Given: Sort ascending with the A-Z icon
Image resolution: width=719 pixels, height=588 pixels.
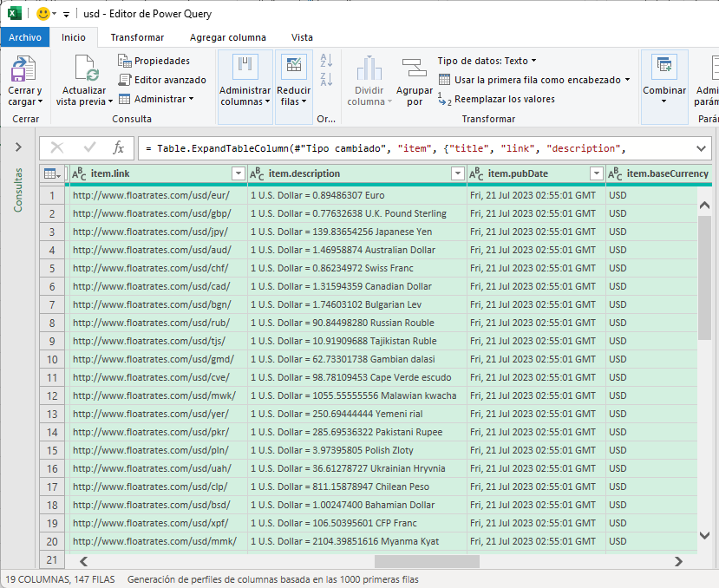Looking at the screenshot, I should (x=326, y=60).
